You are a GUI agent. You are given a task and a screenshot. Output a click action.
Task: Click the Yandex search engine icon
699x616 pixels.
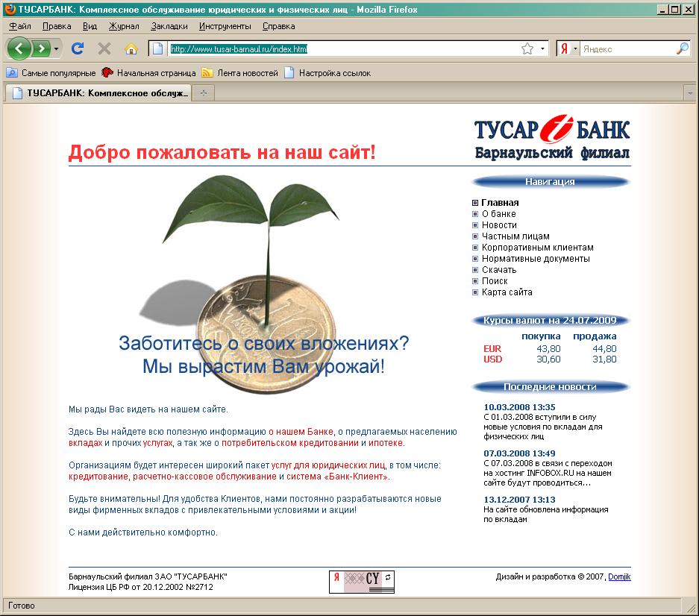(565, 48)
